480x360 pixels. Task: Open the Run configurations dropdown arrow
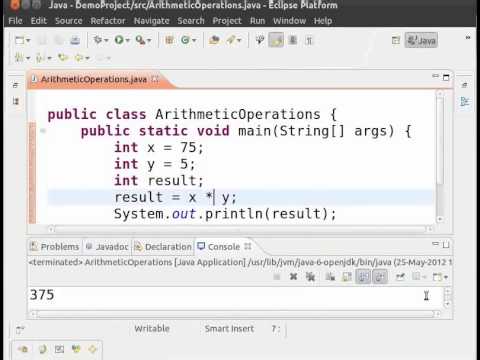[128, 41]
